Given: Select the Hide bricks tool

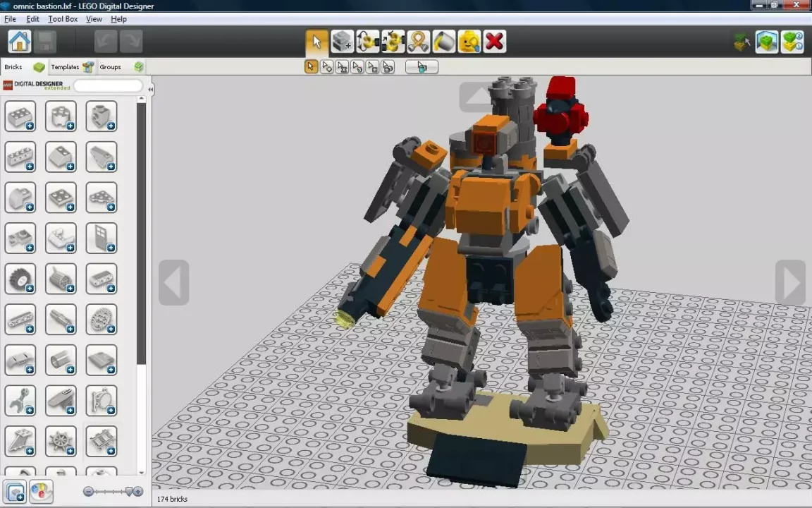Looking at the screenshot, I should coord(469,42).
